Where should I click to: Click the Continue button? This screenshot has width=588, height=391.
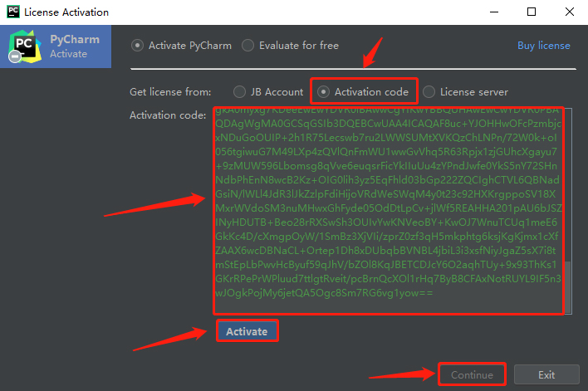pyautogui.click(x=472, y=374)
